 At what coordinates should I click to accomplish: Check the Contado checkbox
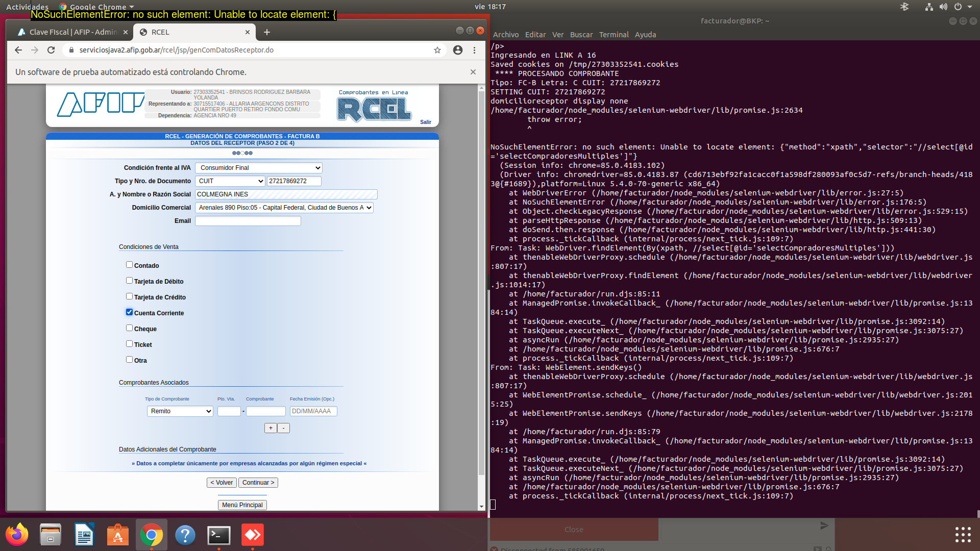click(129, 265)
